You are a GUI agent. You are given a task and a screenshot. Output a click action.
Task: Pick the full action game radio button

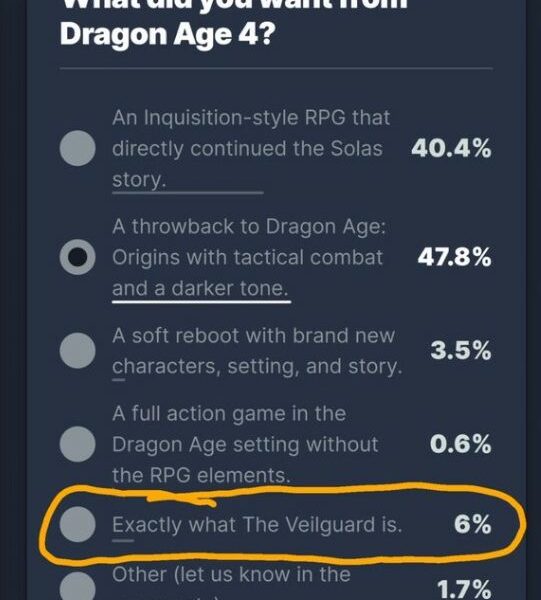pyautogui.click(x=78, y=444)
